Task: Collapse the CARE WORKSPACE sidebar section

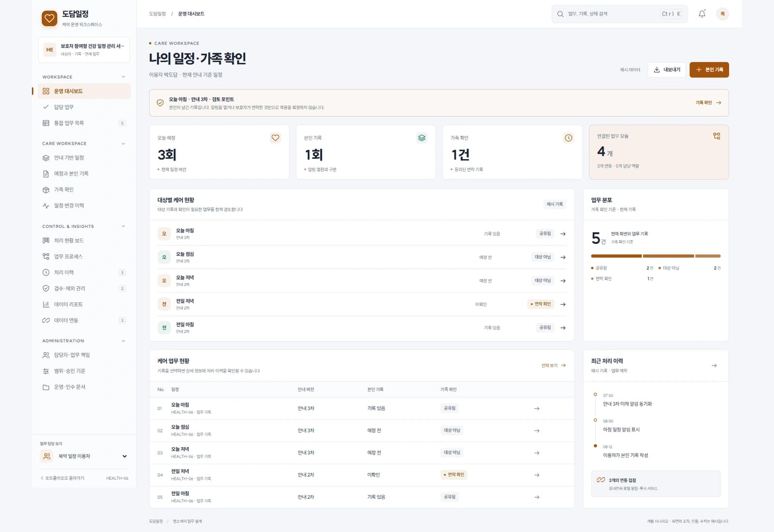Action: (x=123, y=144)
